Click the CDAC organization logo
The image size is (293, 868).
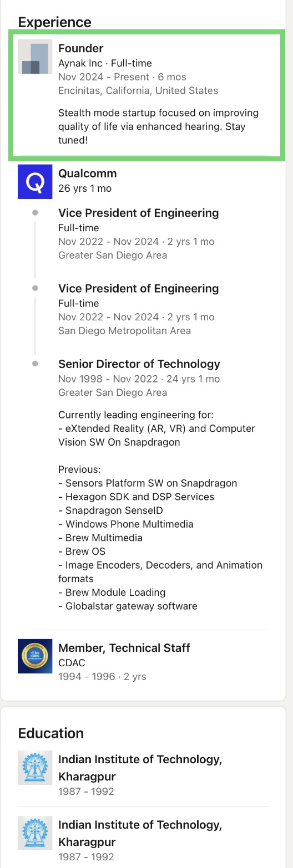click(35, 656)
